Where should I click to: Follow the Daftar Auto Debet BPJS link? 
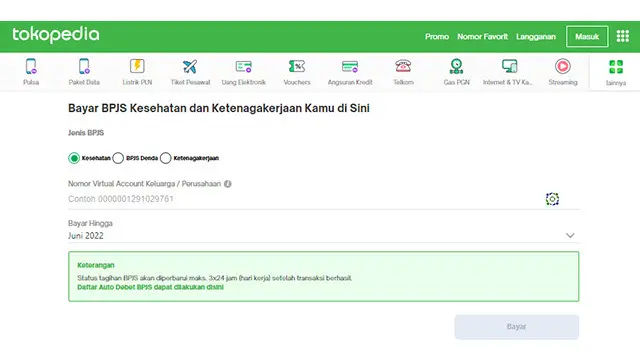point(151,287)
